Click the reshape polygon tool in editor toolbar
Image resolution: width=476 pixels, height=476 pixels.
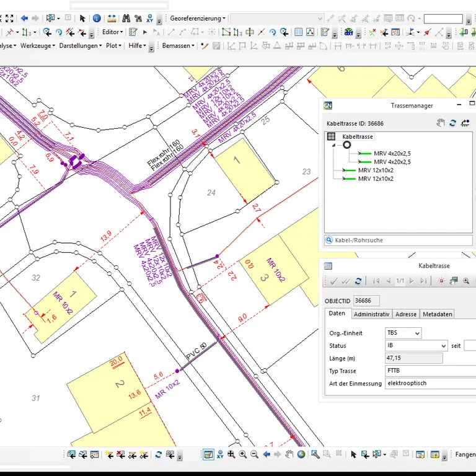tap(226, 32)
